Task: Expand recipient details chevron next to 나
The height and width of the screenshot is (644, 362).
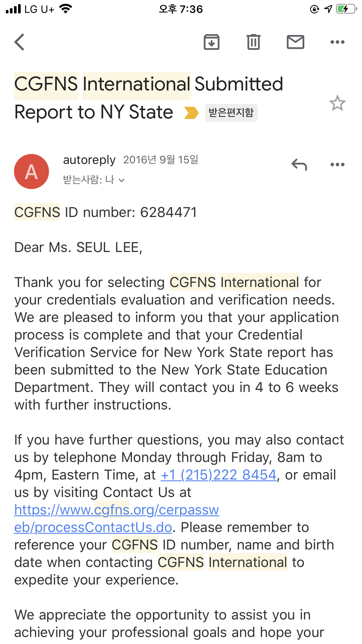Action: point(122,180)
